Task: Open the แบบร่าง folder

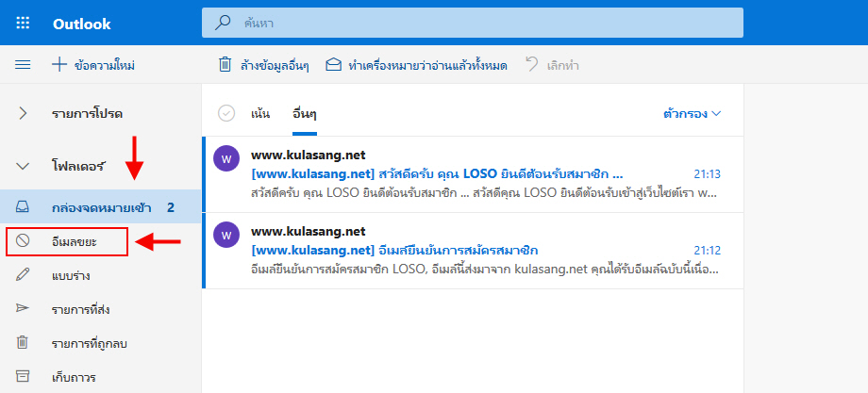Action: [x=71, y=276]
